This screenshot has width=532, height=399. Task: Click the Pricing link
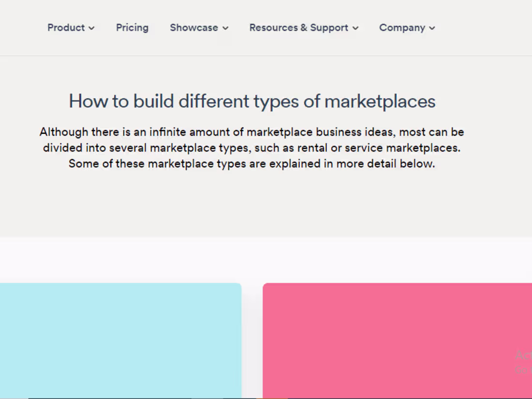132,28
